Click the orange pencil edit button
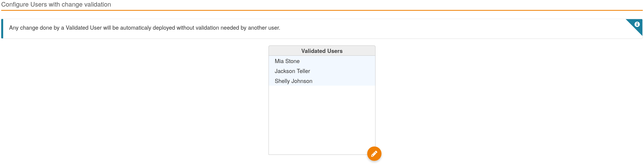The image size is (644, 164). click(374, 153)
